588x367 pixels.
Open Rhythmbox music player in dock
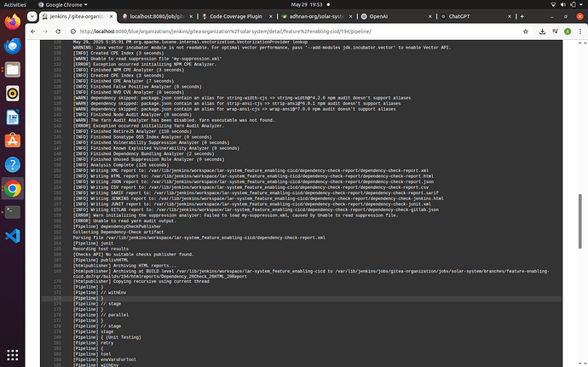13,94
